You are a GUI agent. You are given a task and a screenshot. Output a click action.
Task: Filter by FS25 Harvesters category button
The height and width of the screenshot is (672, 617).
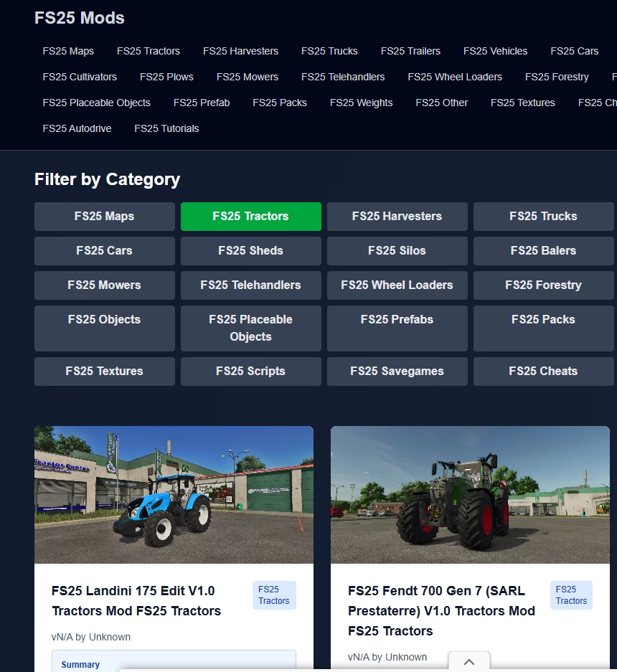(397, 217)
